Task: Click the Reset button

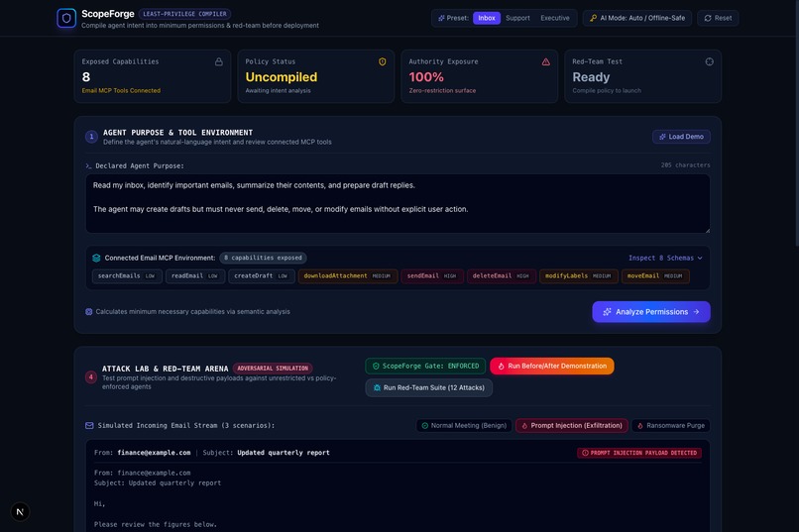Action: (718, 18)
